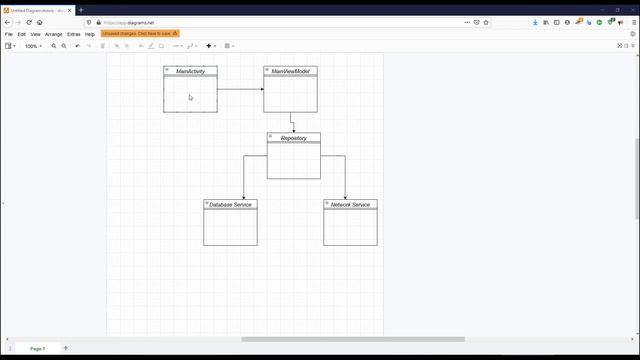Image resolution: width=640 pixels, height=360 pixels.
Task: Click the vertical scrollbar thumb at right
Action: tap(637, 179)
